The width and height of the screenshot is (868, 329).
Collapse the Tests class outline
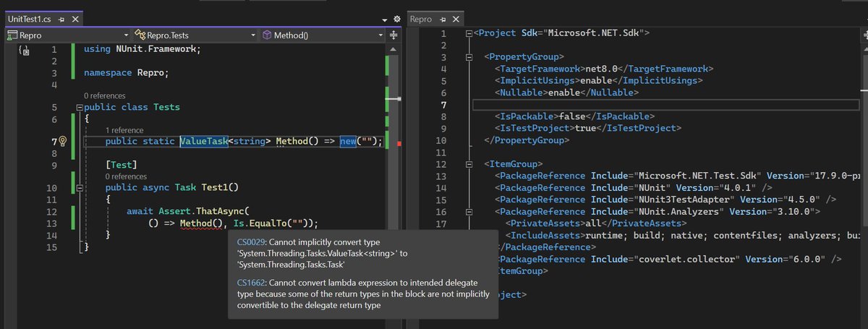coord(79,107)
